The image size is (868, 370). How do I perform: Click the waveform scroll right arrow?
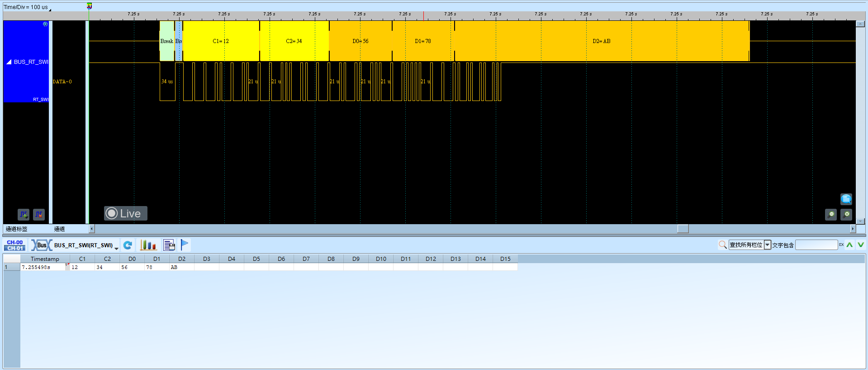tap(853, 229)
